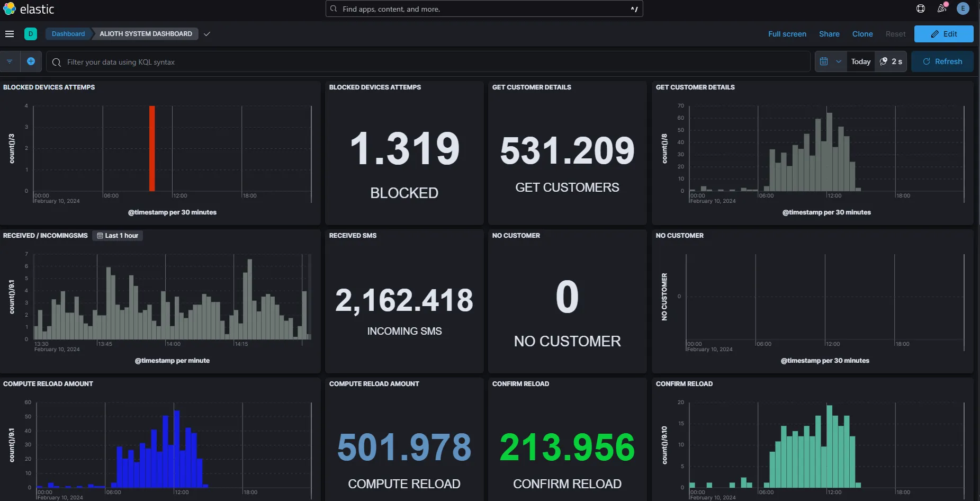Open the hamburger navigation menu
The height and width of the screenshot is (501, 980).
click(x=10, y=34)
